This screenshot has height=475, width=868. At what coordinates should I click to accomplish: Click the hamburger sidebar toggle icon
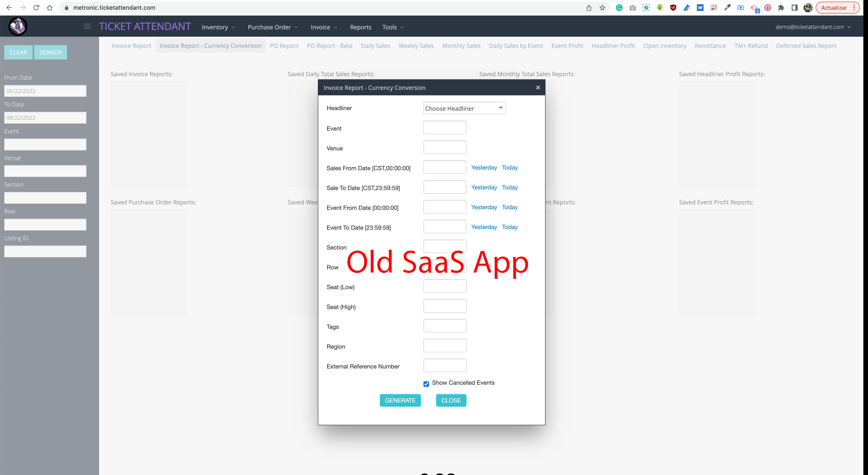click(87, 27)
